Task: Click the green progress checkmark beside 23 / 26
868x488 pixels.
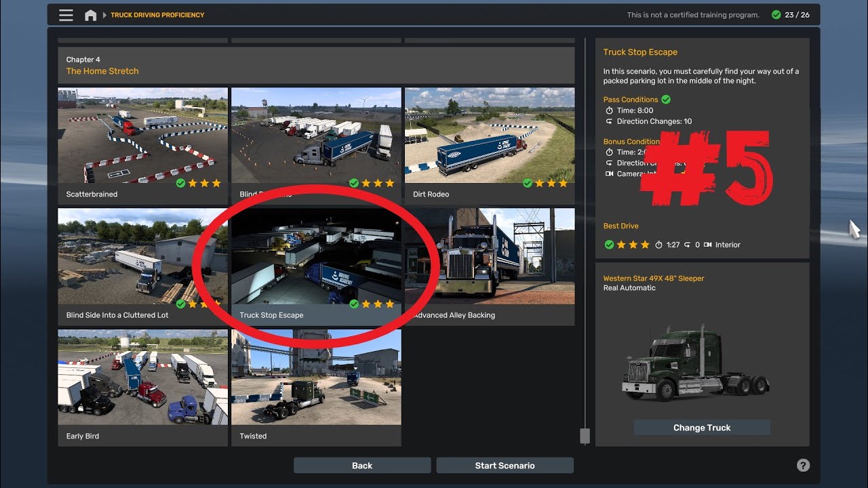Action: click(776, 15)
